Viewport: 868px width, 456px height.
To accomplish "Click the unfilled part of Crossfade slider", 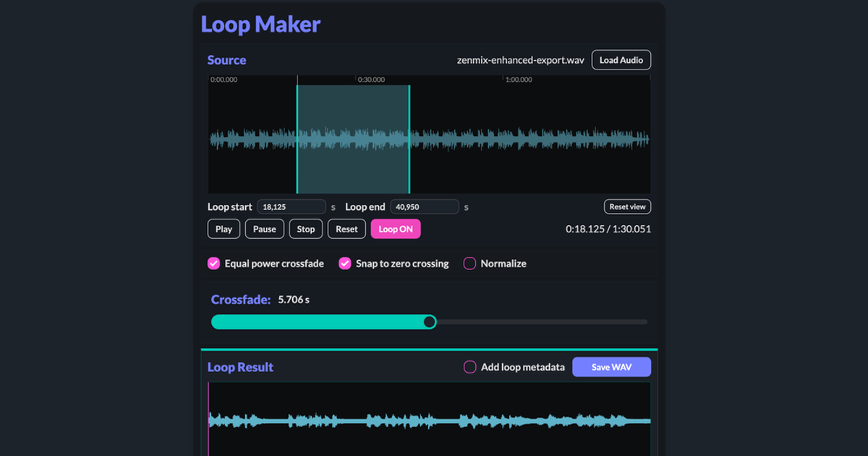I will click(542, 322).
